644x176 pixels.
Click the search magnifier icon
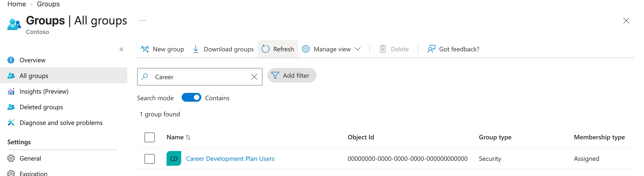(145, 77)
